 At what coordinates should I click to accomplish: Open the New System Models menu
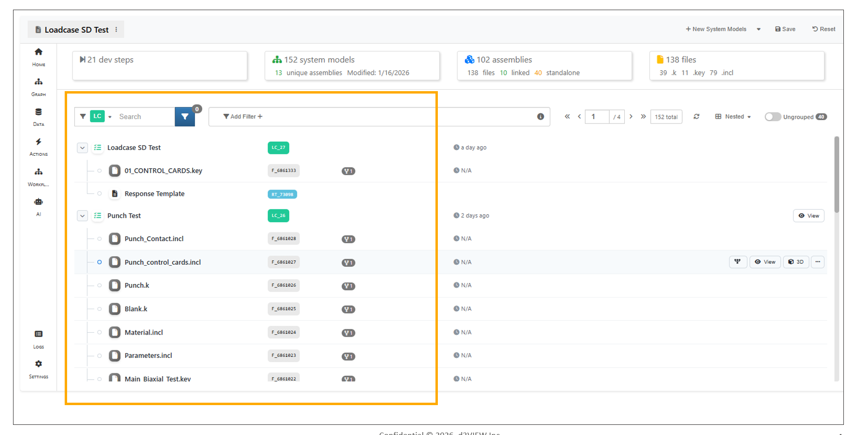(716, 29)
